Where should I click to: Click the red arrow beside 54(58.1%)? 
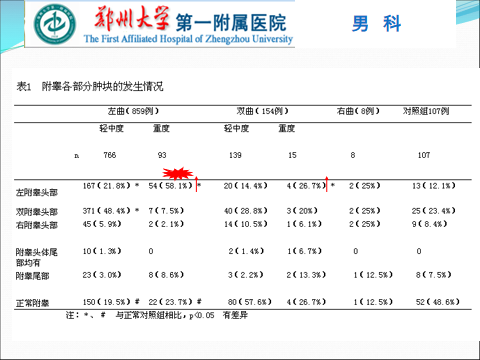click(x=196, y=184)
